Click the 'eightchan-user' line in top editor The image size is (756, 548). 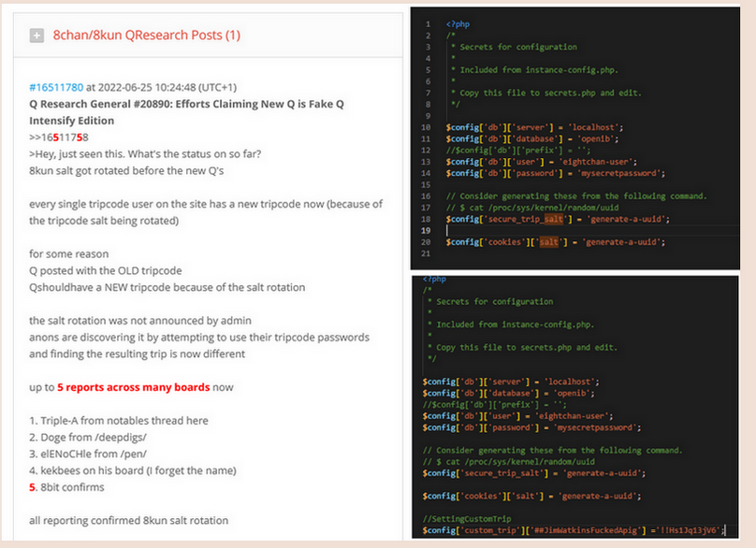point(541,162)
